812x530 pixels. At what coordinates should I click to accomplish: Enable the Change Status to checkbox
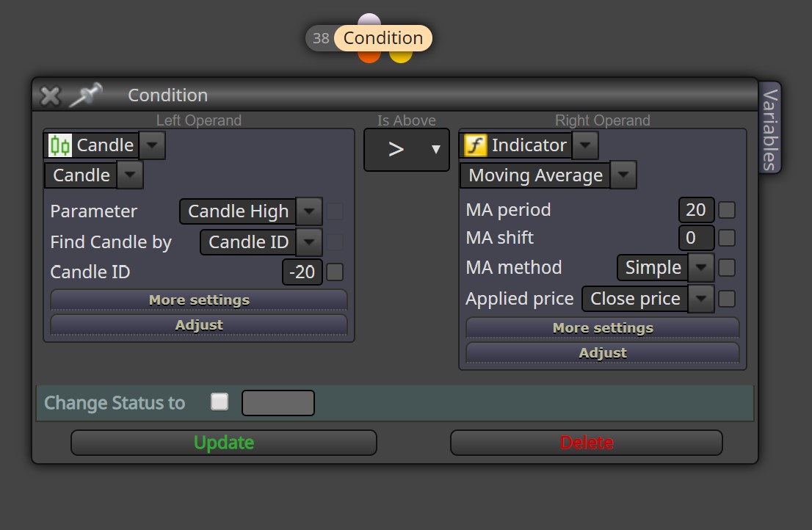pyautogui.click(x=220, y=402)
